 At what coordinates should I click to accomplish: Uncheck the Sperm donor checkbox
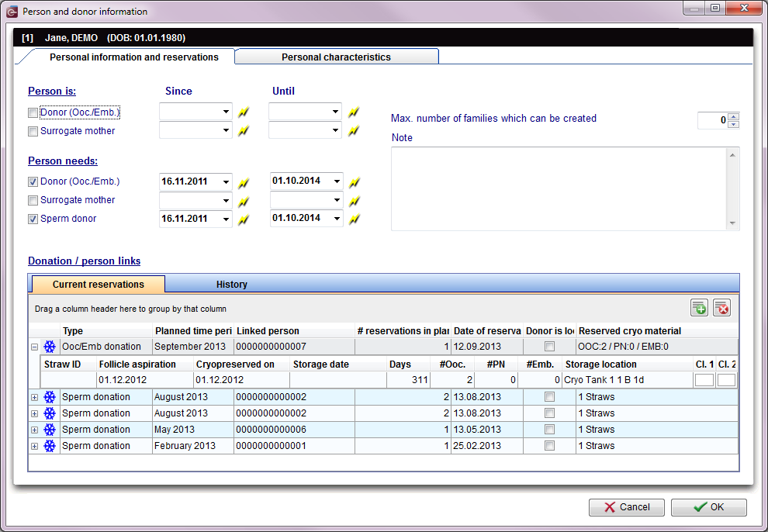(x=33, y=219)
